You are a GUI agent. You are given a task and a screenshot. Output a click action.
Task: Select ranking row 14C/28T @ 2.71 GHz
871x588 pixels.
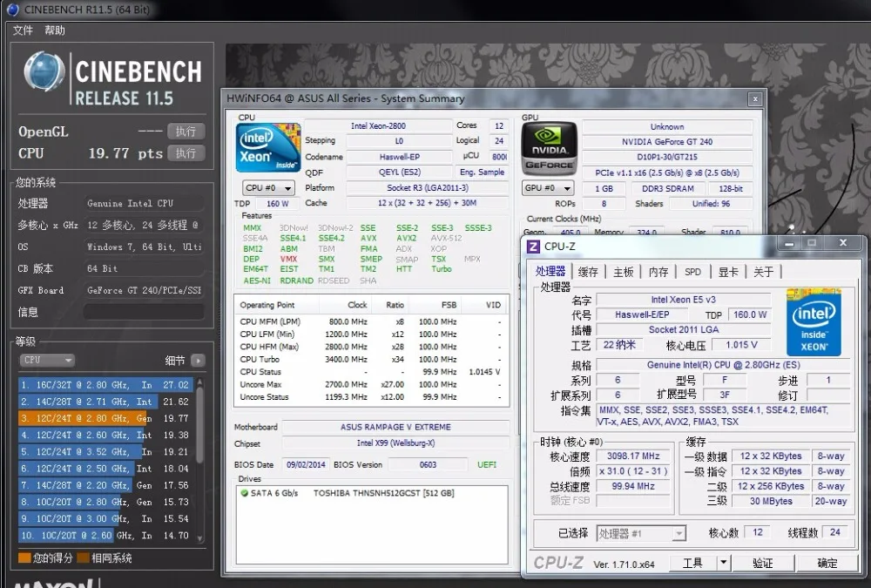click(105, 402)
